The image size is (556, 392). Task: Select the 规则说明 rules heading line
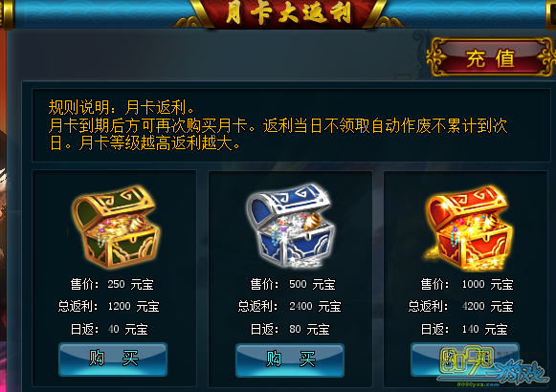click(122, 107)
